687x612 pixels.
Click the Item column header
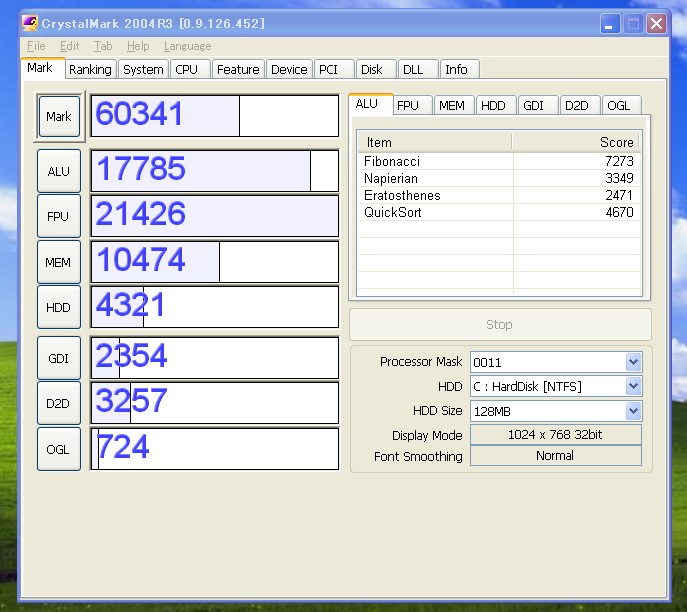click(x=435, y=142)
